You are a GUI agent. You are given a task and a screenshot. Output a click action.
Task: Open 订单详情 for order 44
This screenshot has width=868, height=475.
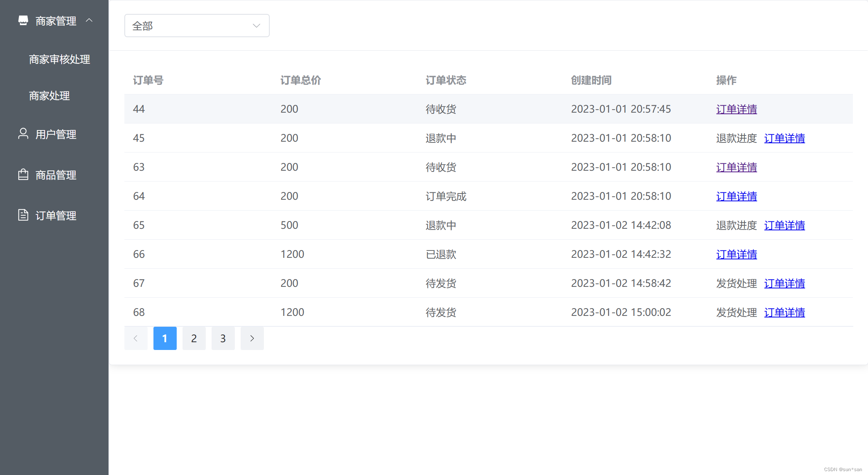[736, 109]
